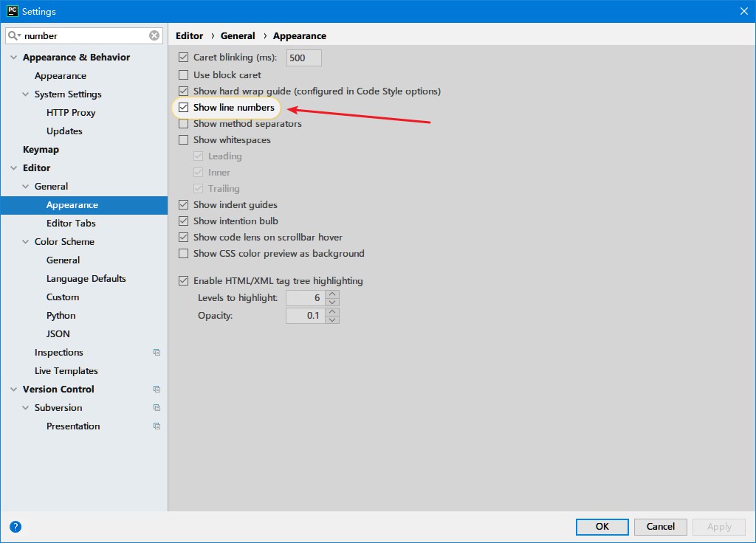
Task: Enable Show method separators option
Action: click(184, 124)
